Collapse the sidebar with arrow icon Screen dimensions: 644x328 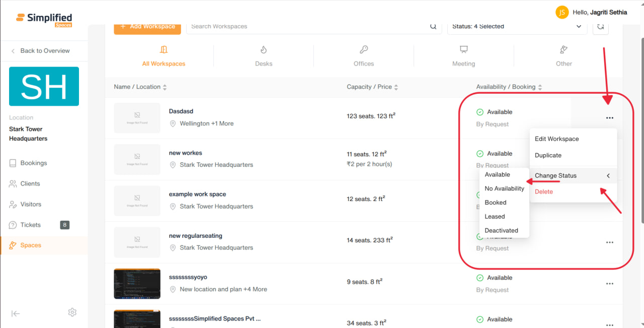pyautogui.click(x=16, y=313)
